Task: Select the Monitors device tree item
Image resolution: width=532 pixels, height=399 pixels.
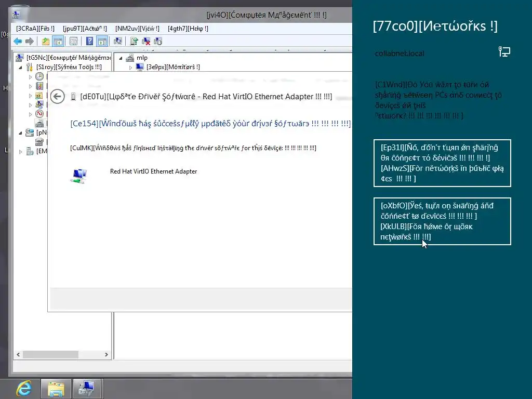Action: (x=173, y=67)
